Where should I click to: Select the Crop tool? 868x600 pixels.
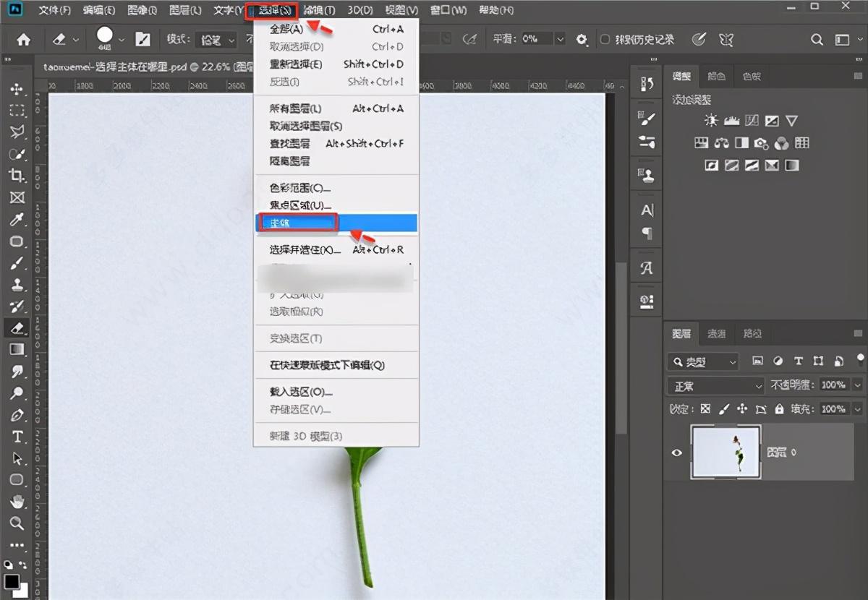click(x=17, y=175)
